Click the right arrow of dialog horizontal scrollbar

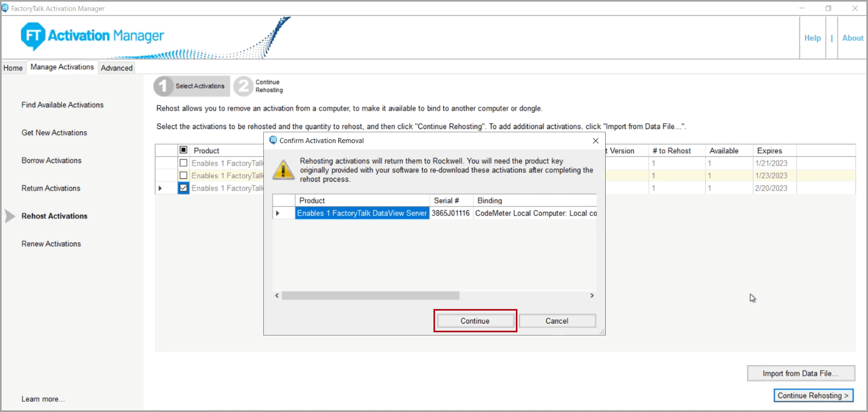[x=592, y=295]
